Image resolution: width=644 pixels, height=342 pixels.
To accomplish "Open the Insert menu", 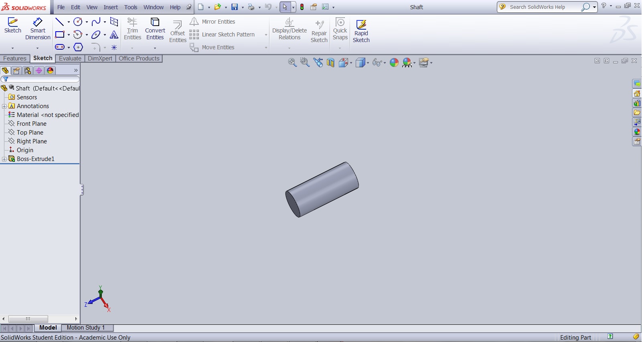I will point(111,7).
